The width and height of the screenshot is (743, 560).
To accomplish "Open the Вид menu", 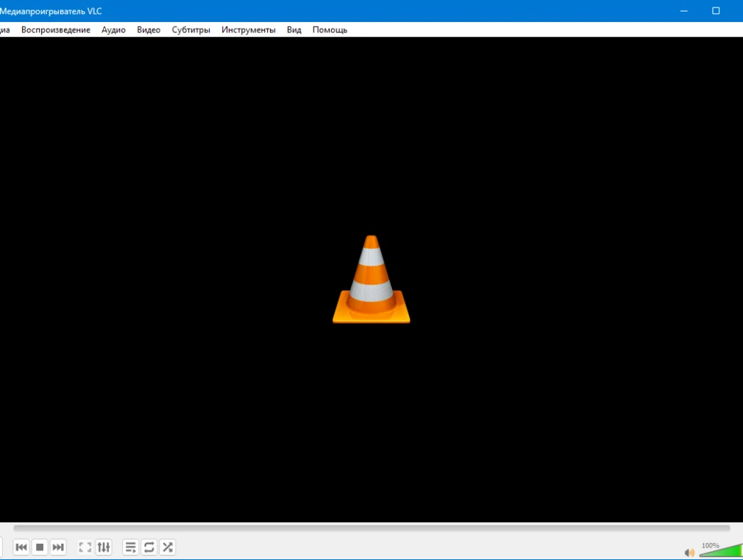I will click(x=294, y=30).
